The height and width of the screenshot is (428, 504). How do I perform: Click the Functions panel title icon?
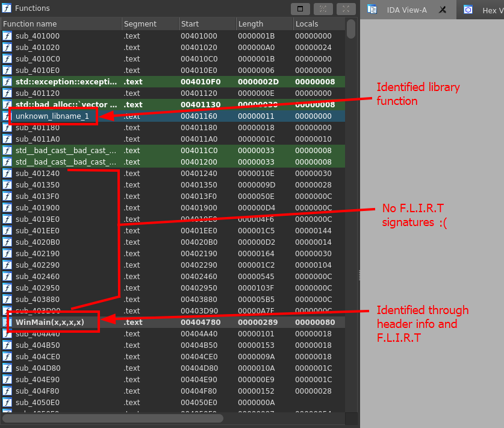pos(7,8)
